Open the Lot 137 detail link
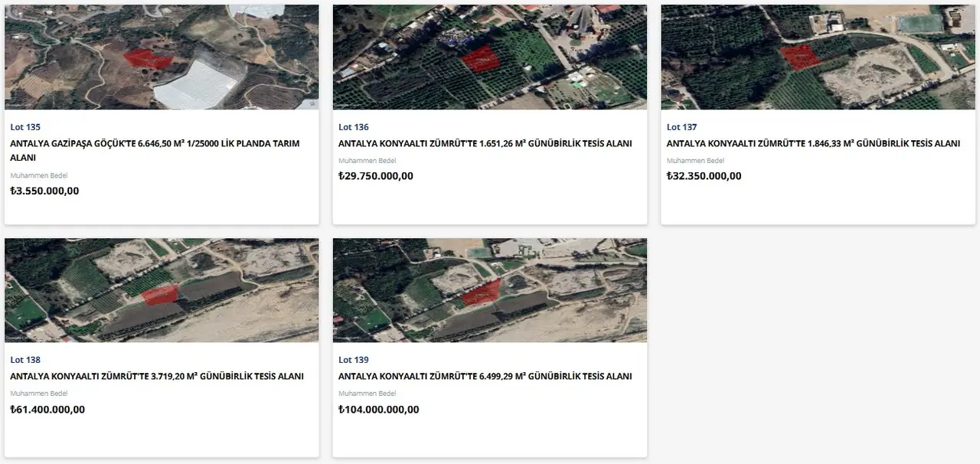The width and height of the screenshot is (980, 464). pyautogui.click(x=681, y=127)
